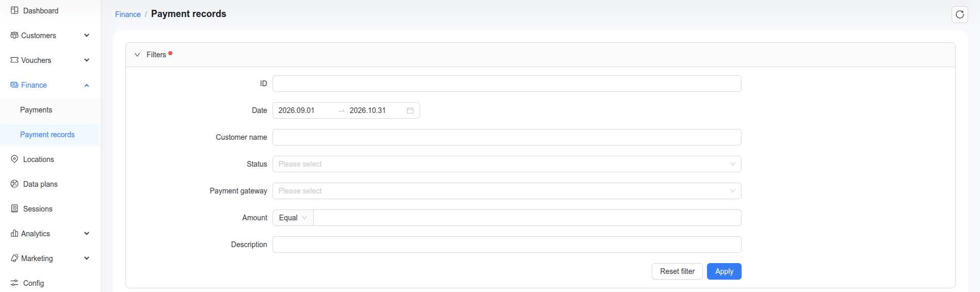Open Sessions from the sidebar

pos(38,209)
